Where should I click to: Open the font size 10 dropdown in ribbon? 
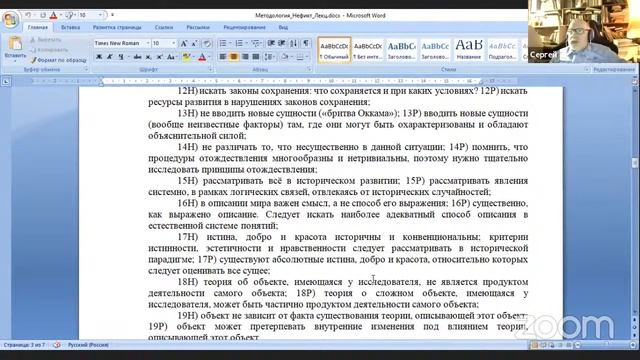tap(174, 43)
